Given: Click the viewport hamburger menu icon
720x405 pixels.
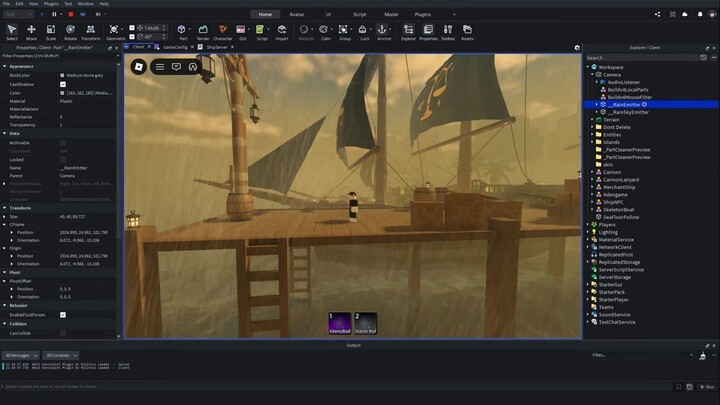Looking at the screenshot, I should (x=160, y=67).
